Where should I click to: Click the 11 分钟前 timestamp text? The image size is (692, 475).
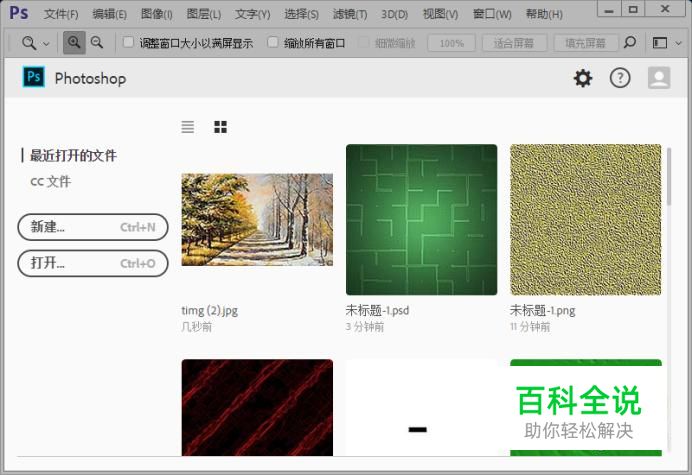coord(530,327)
